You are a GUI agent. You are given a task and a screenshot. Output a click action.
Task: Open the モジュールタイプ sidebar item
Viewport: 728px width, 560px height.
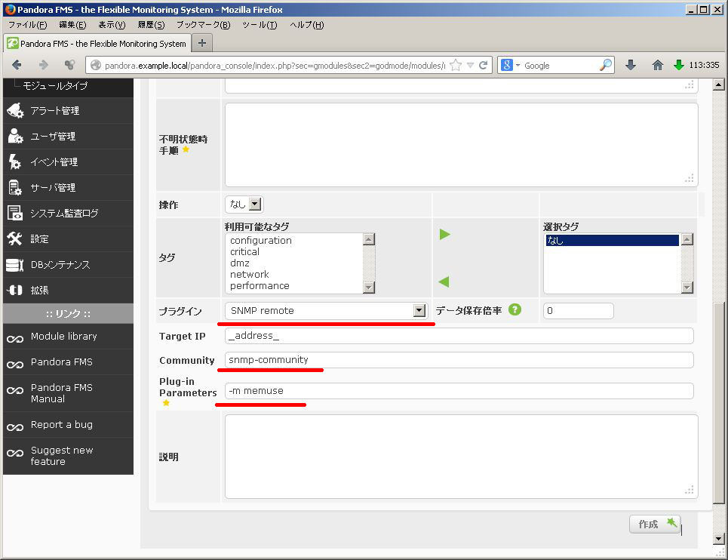[55, 85]
